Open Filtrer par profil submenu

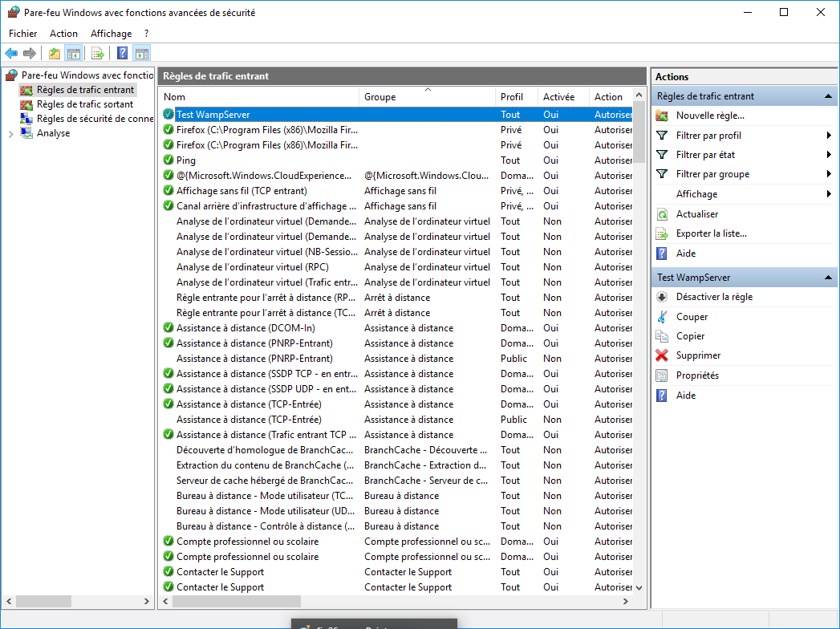coord(708,136)
